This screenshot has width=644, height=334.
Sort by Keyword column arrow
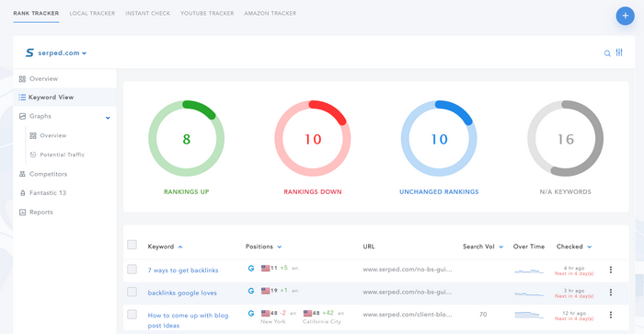tap(180, 247)
